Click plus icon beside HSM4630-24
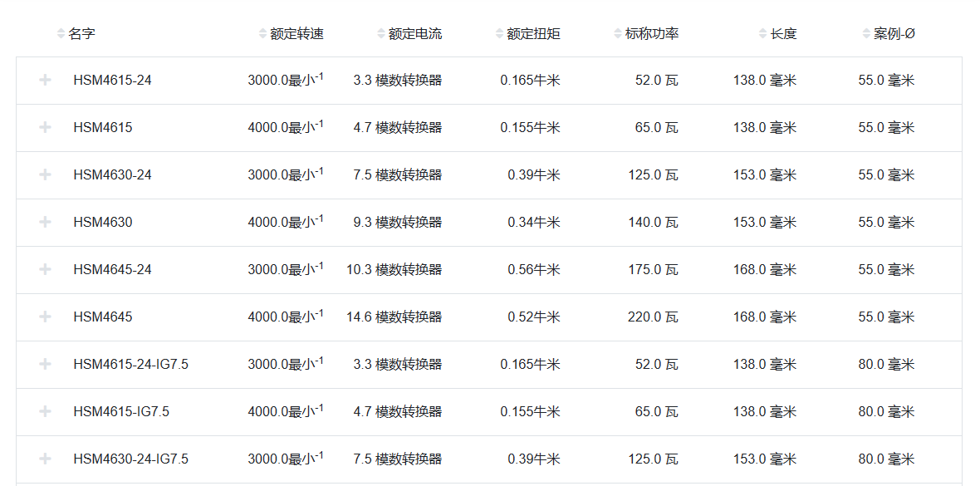 click(45, 175)
